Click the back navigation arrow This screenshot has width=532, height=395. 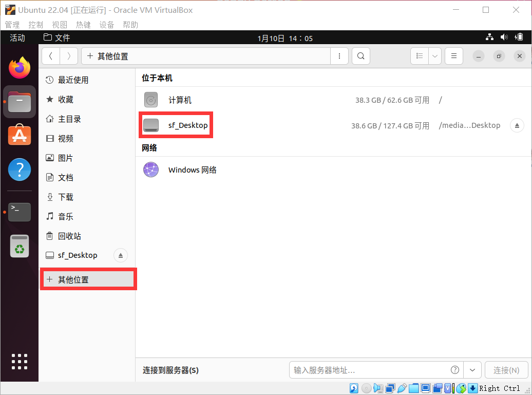50,55
